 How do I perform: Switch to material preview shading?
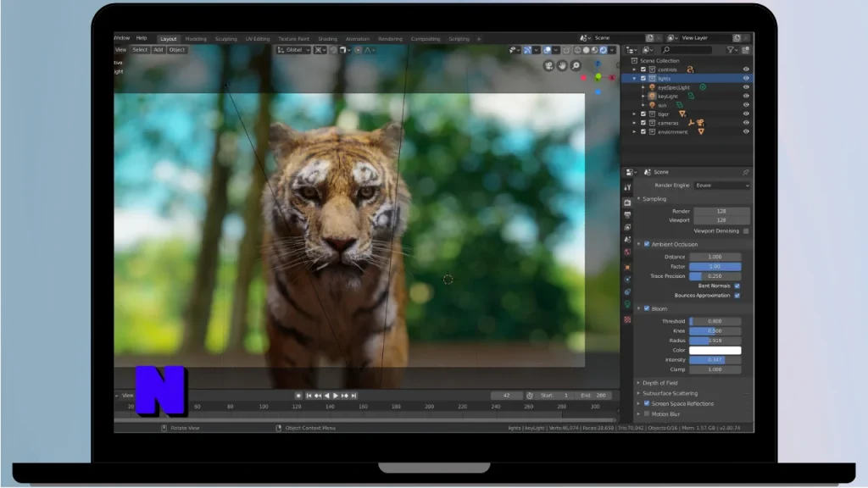click(594, 50)
